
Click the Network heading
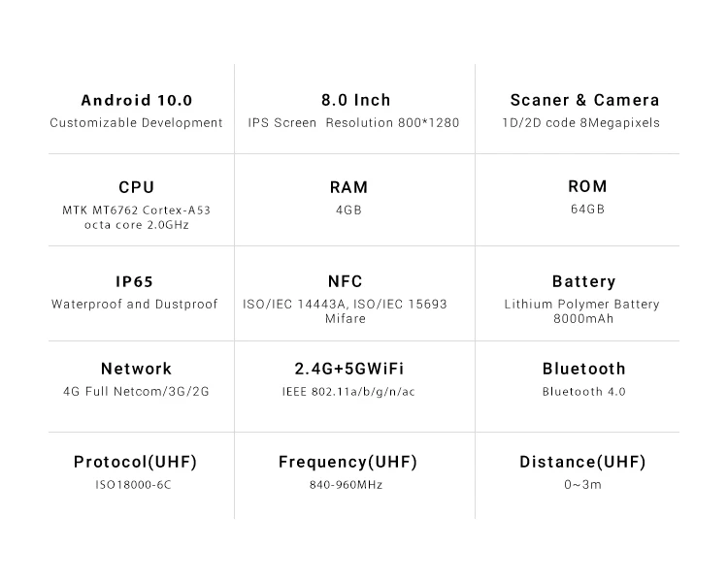pos(136,369)
